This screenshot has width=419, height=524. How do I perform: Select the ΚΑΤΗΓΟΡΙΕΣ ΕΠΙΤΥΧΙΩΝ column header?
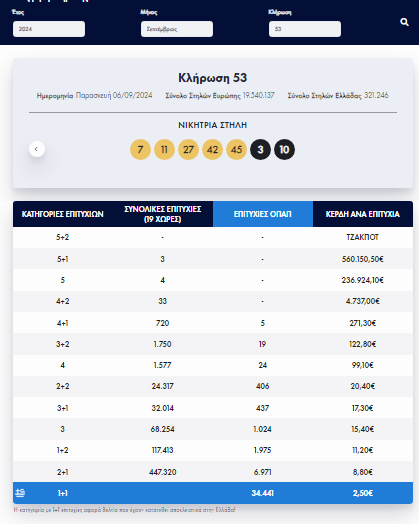point(63,214)
